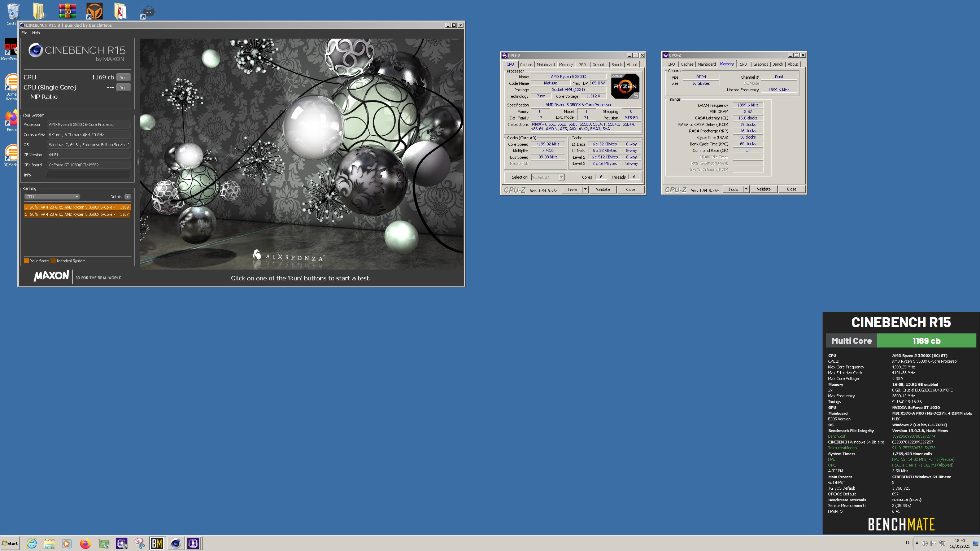
Task: Open the Ranking CPU dropdown
Action: [52, 197]
